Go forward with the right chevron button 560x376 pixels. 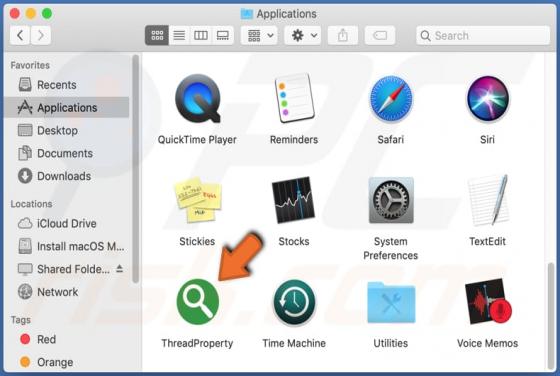tap(41, 35)
